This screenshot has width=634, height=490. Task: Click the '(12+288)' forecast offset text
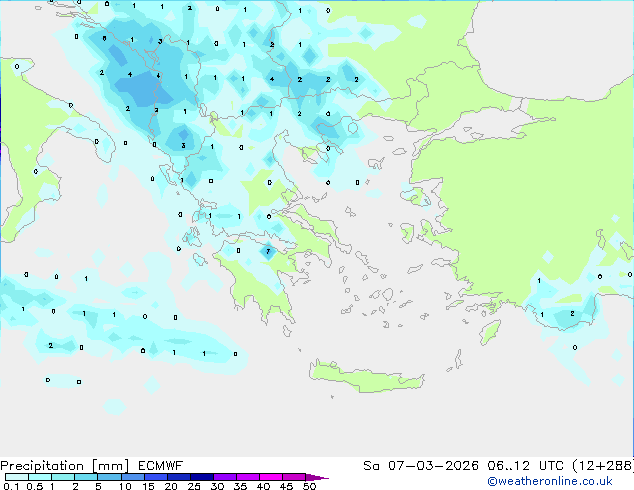click(x=603, y=466)
